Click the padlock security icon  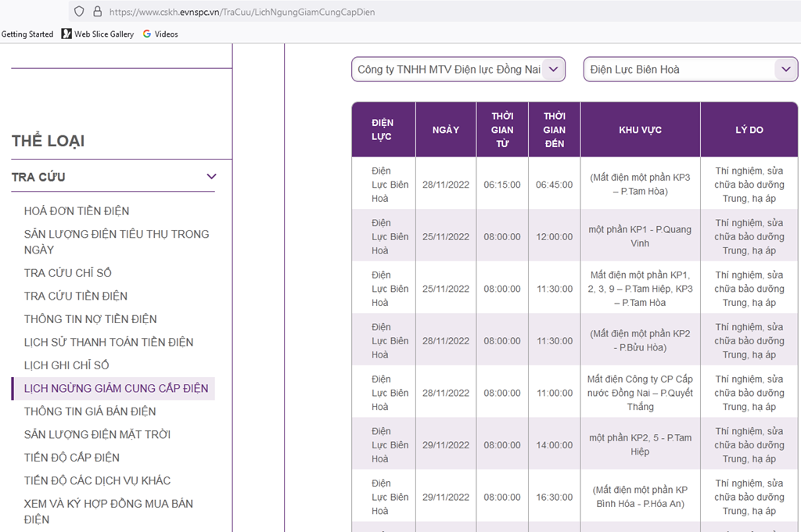[x=98, y=12]
